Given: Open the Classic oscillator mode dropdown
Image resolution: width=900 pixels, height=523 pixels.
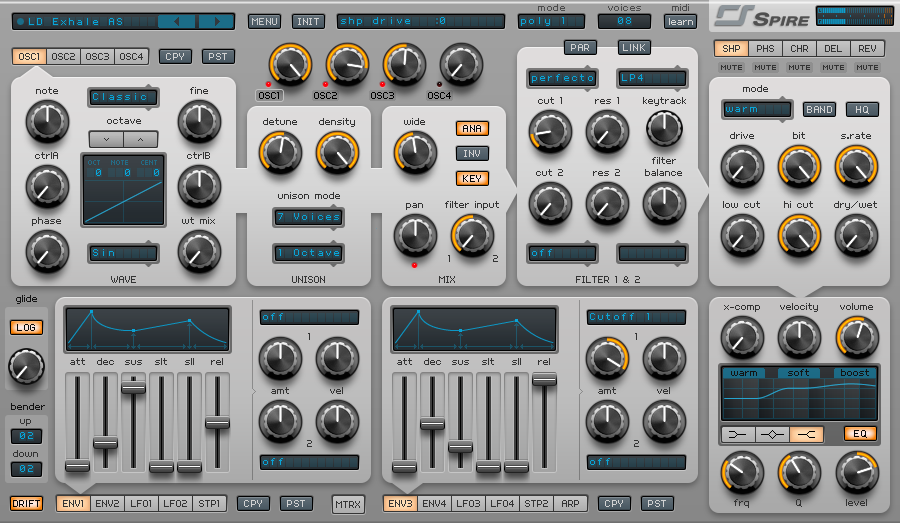Looking at the screenshot, I should [x=123, y=97].
